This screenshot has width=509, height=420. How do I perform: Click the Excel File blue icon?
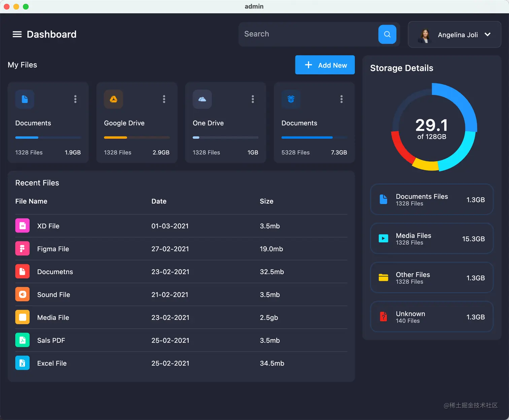coord(22,363)
